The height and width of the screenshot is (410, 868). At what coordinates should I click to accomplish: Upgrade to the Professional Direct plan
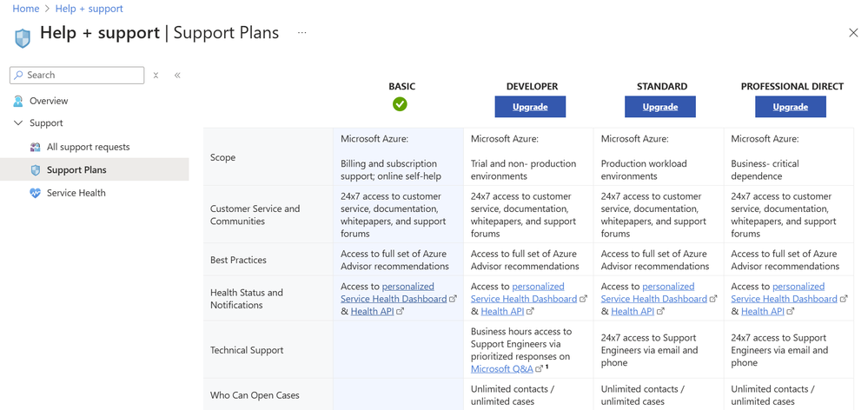(791, 107)
